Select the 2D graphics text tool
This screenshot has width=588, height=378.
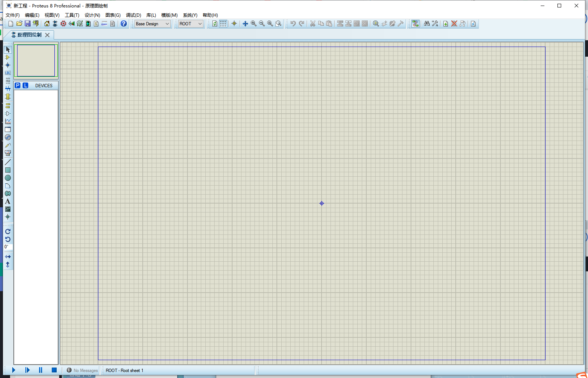(x=7, y=201)
